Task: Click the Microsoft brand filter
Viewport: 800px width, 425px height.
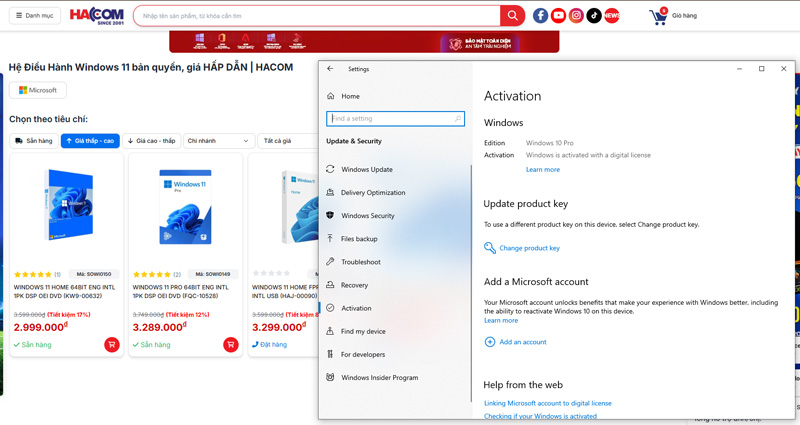Action: coord(38,90)
